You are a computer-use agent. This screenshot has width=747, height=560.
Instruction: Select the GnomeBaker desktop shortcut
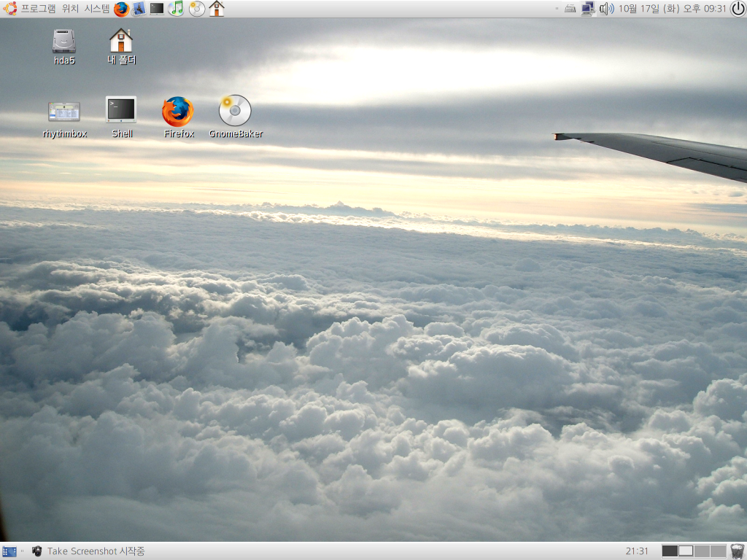pos(235,111)
